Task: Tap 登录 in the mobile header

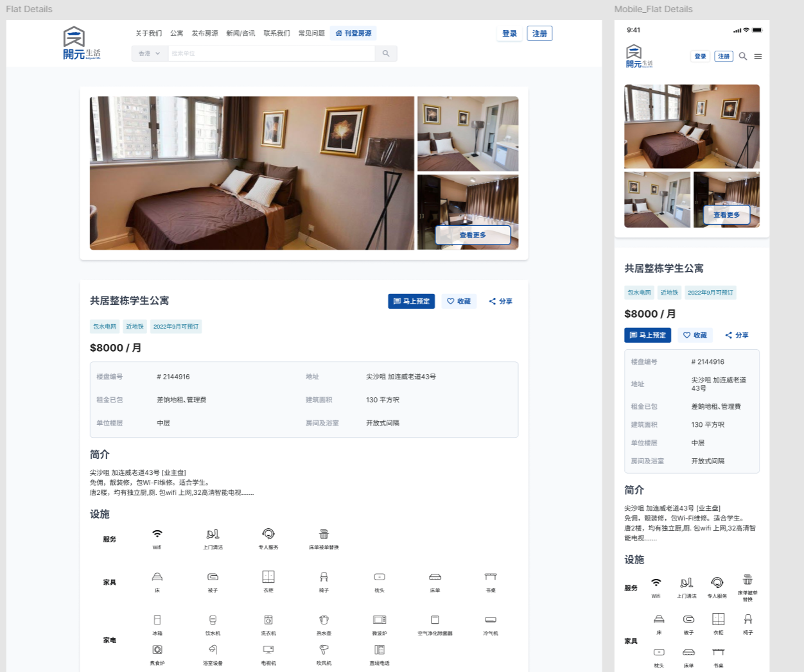Action: click(x=700, y=56)
